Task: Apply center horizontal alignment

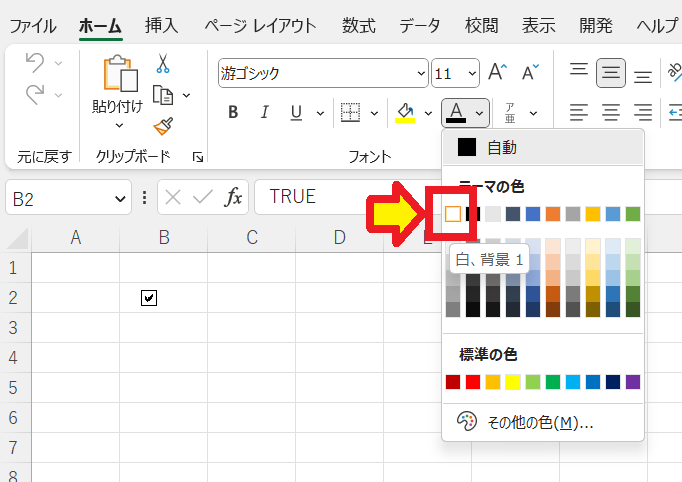Action: pos(611,111)
